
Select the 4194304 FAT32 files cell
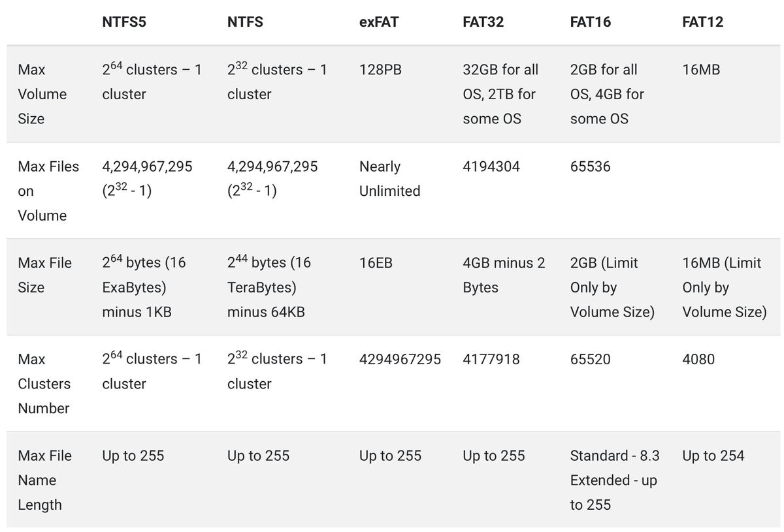click(x=491, y=166)
